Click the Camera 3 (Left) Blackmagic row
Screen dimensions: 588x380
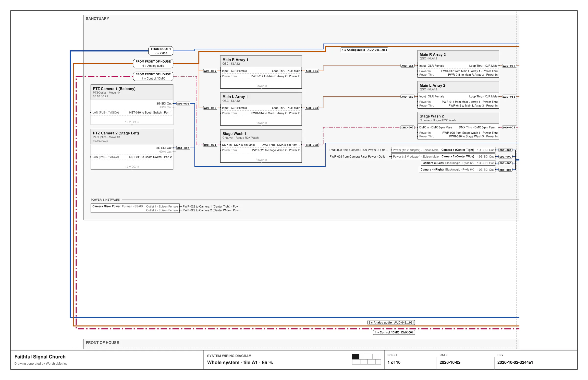[458, 163]
